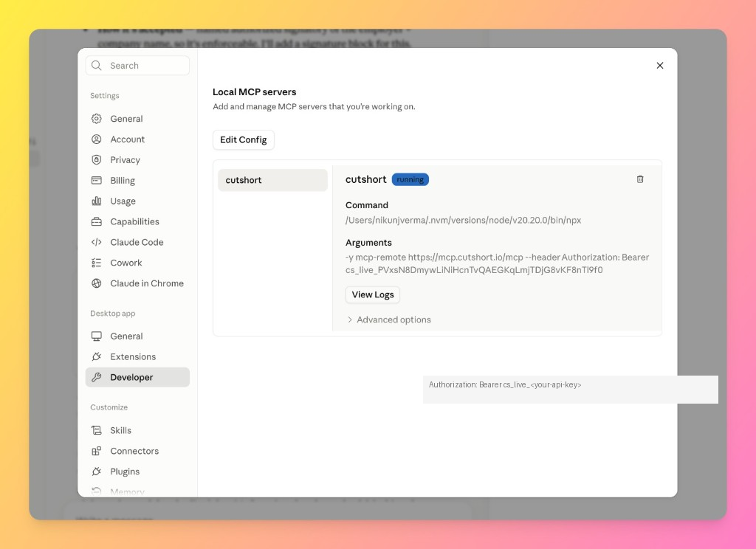756x549 pixels.
Task: Click into the Search settings field
Action: pos(137,66)
